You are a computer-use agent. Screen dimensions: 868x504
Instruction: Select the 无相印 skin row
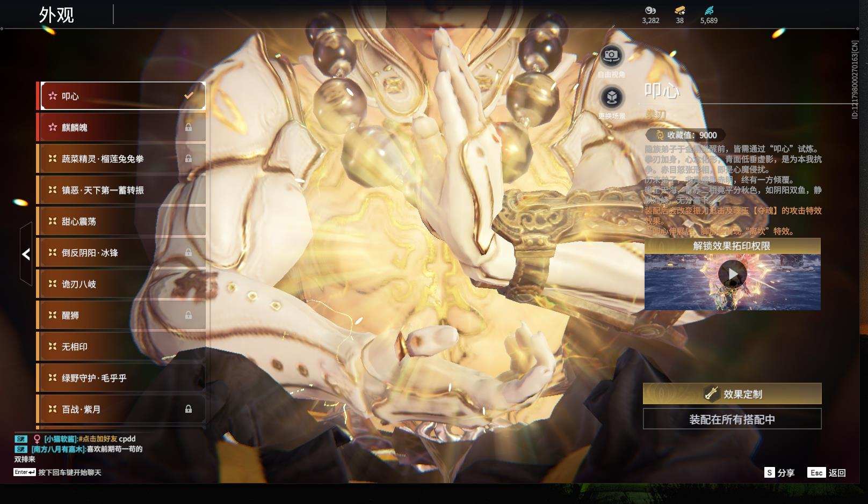pos(122,346)
